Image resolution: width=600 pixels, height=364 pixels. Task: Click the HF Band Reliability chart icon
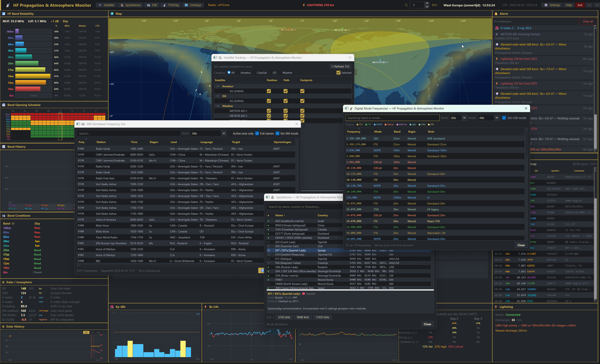(x=4, y=14)
